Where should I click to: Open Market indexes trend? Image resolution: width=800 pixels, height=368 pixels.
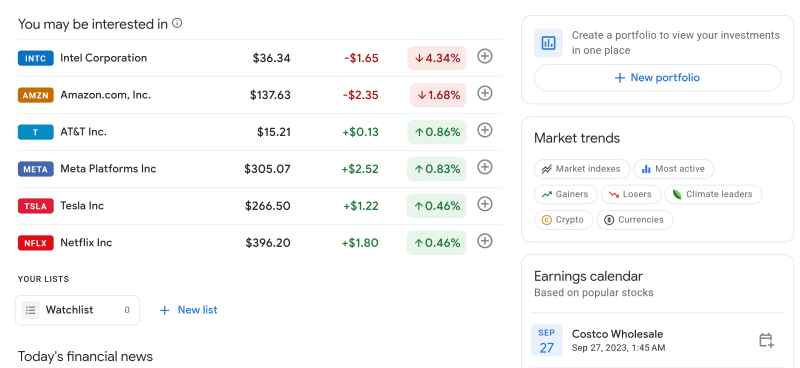[x=582, y=169]
